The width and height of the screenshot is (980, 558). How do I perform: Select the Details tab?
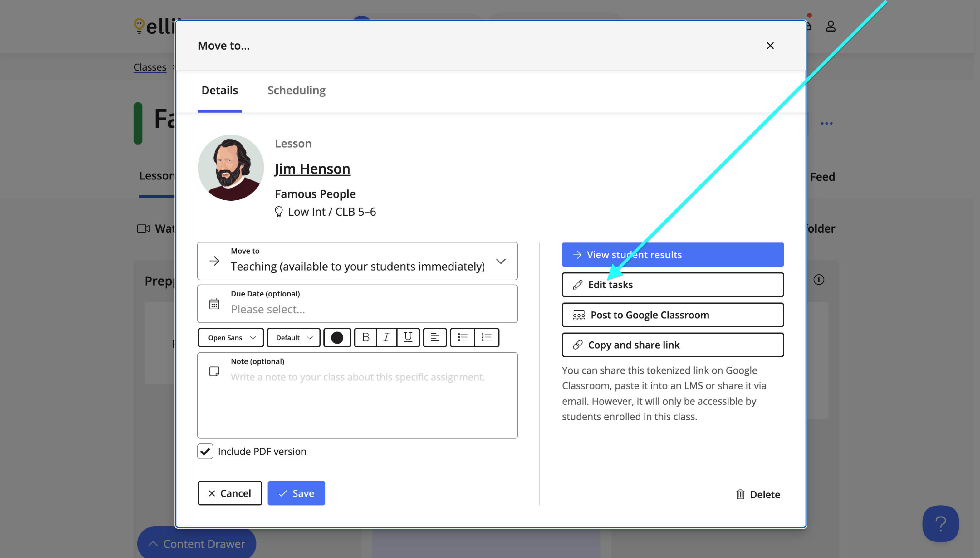(220, 90)
